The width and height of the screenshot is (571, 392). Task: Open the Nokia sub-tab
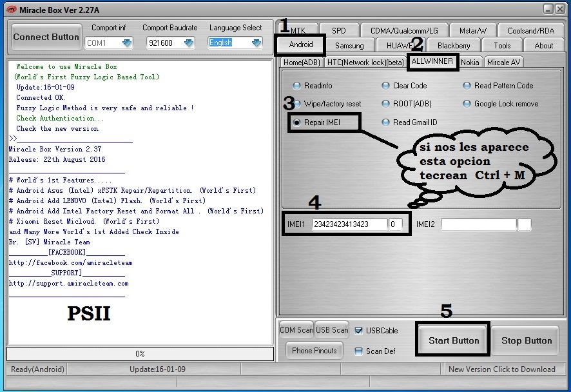click(470, 63)
